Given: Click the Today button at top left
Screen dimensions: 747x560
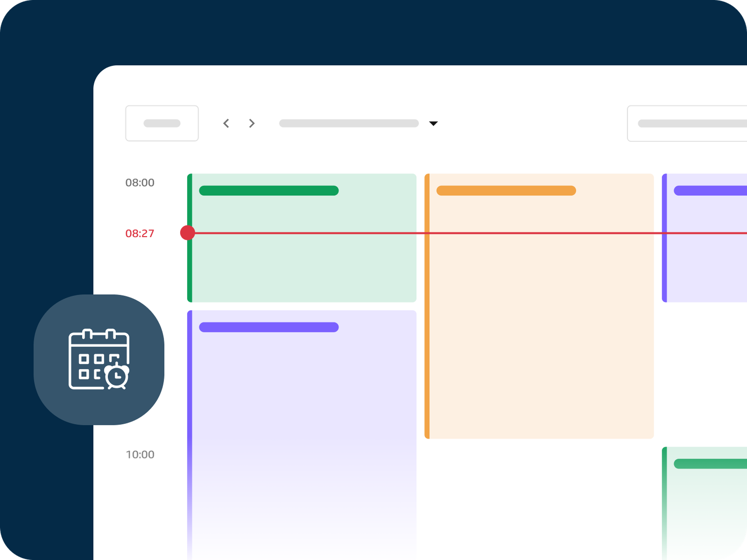Looking at the screenshot, I should coord(162,123).
